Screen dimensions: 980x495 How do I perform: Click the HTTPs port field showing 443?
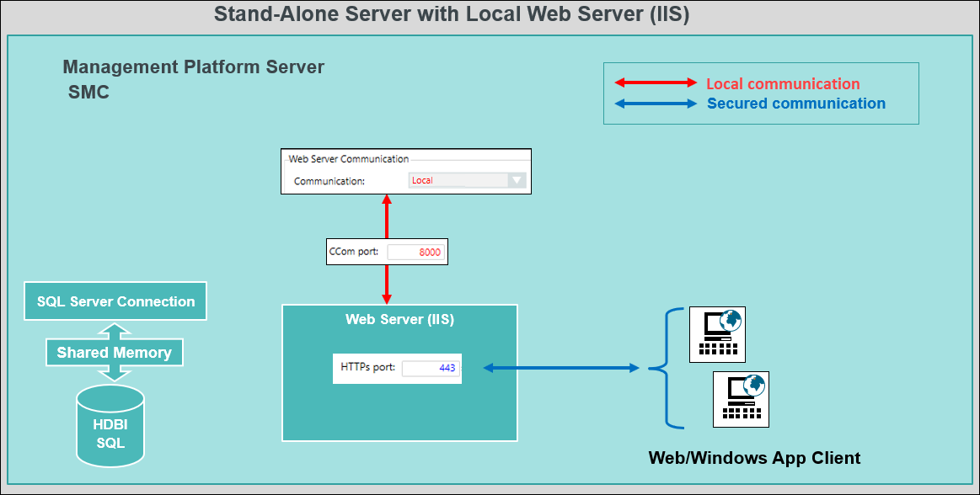point(429,368)
